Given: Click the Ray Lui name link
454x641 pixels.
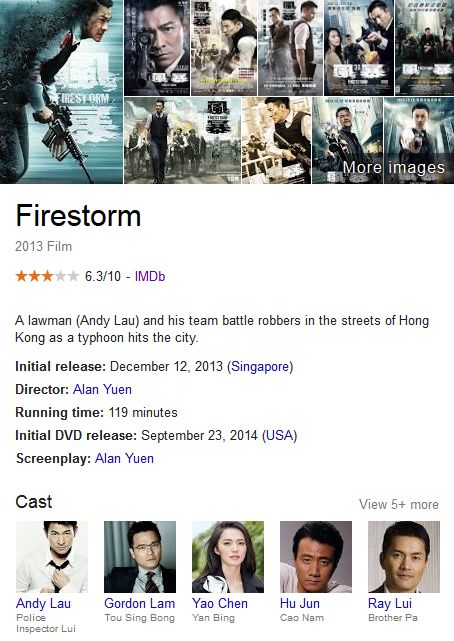Looking at the screenshot, I should coord(390,603).
